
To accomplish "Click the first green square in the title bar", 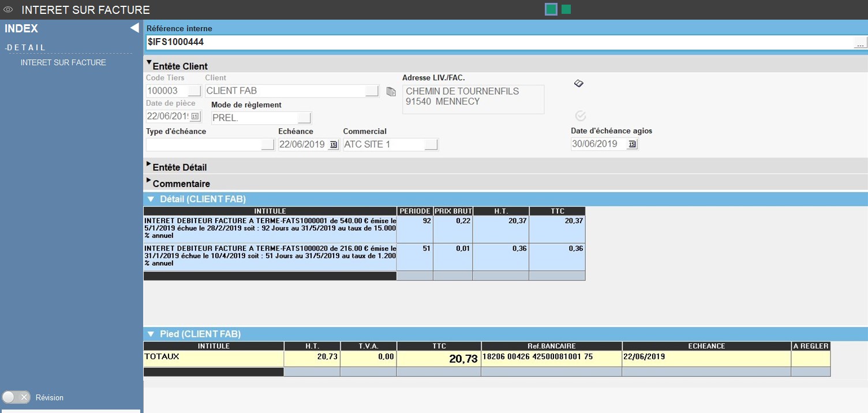I will 551,9.
